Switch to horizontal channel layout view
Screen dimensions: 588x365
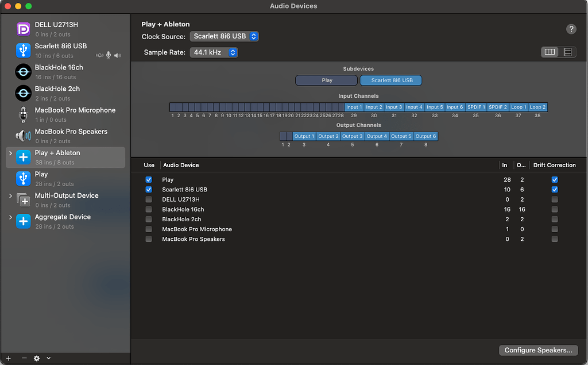pyautogui.click(x=550, y=52)
